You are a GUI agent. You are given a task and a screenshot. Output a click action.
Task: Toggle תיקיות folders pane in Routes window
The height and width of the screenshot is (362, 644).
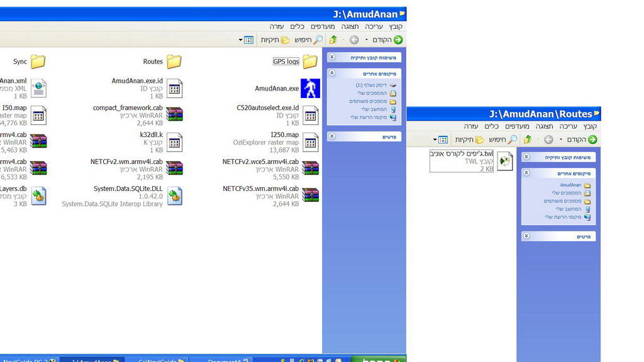469,140
